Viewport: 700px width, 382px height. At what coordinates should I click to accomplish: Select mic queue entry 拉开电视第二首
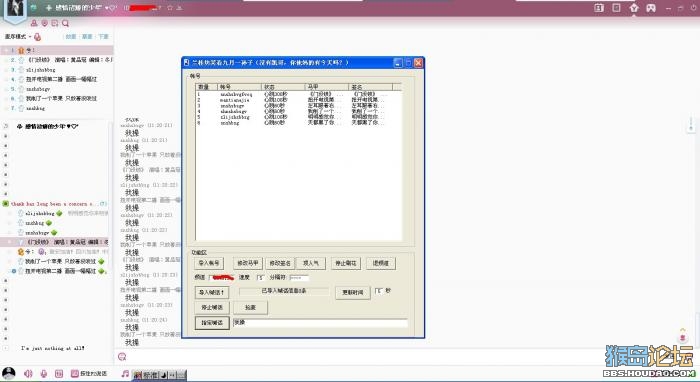point(57,79)
